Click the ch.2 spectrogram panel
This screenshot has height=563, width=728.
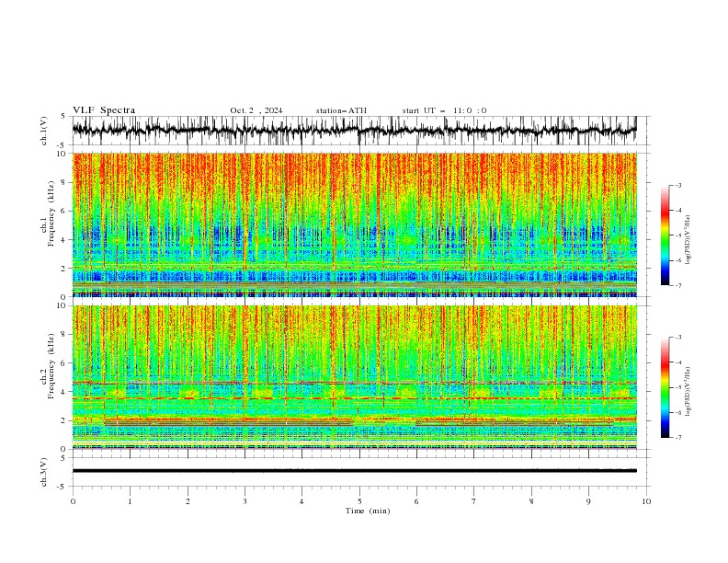[354, 377]
